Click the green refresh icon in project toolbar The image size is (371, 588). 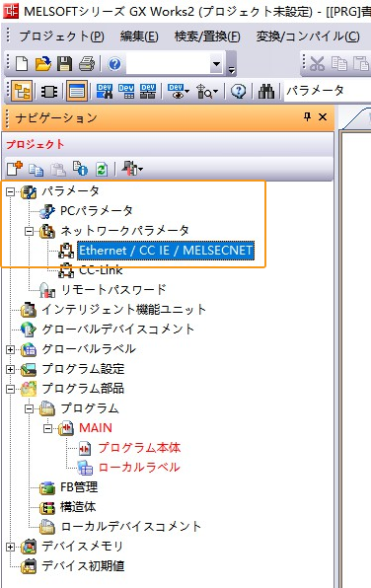click(102, 170)
